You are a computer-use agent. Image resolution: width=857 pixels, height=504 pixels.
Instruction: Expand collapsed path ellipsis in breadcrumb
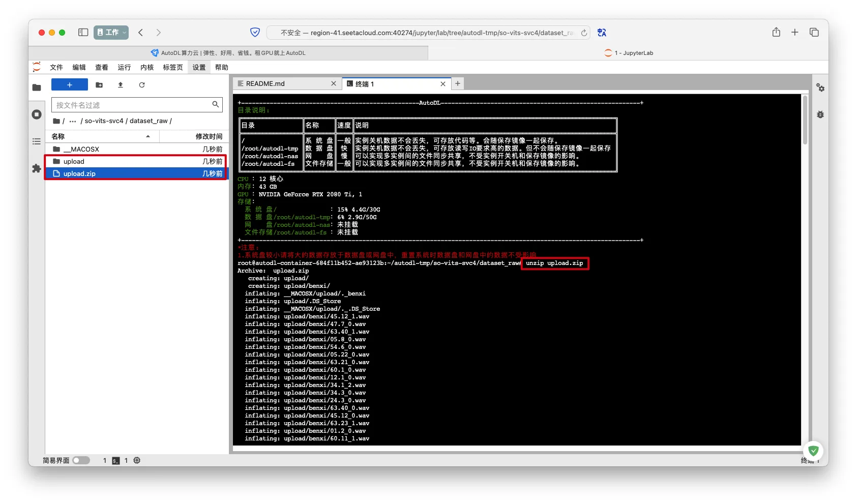pyautogui.click(x=73, y=121)
